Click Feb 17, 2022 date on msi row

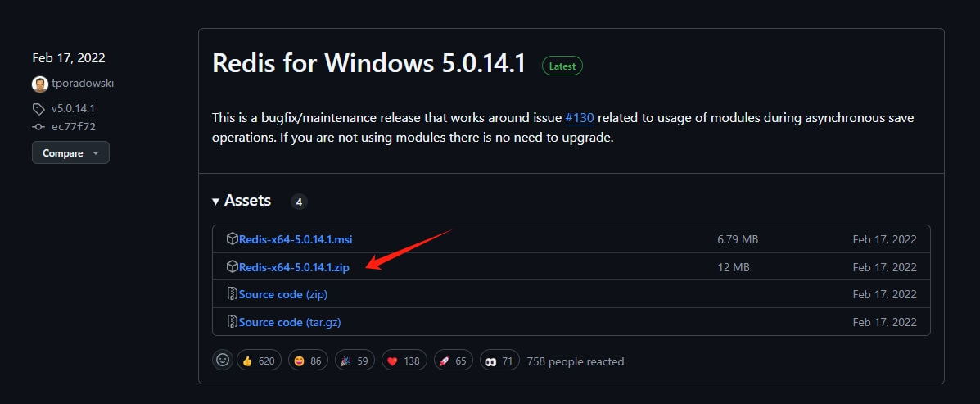(884, 239)
